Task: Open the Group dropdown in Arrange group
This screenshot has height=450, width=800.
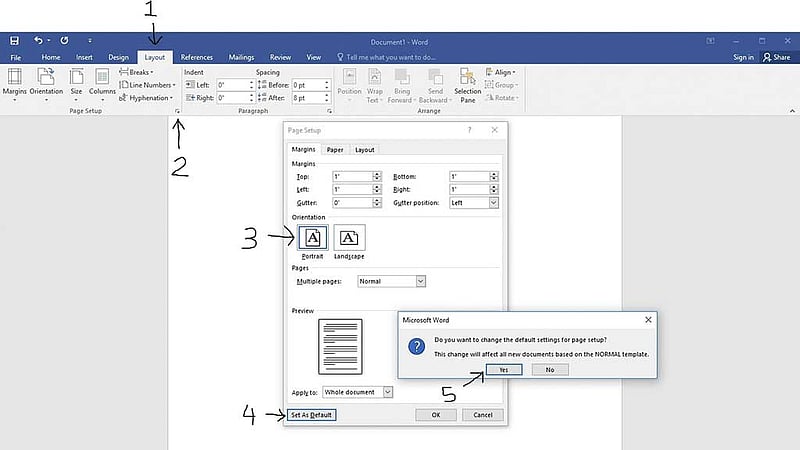Action: tap(502, 85)
